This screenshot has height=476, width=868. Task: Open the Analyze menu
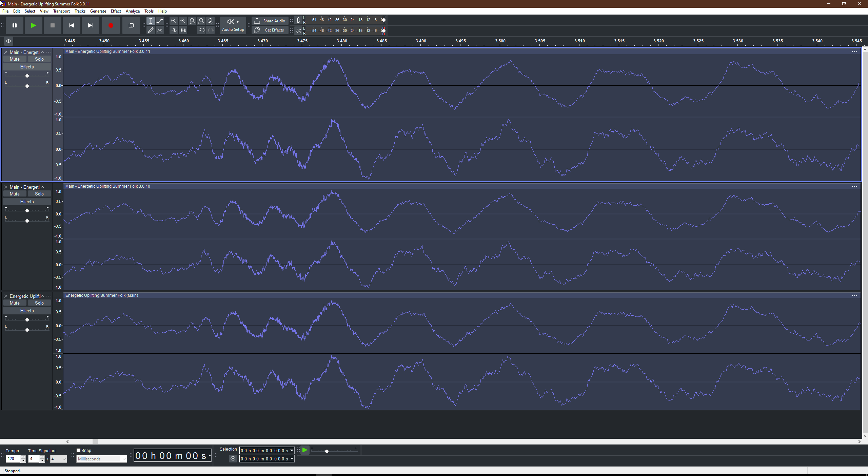pos(133,11)
